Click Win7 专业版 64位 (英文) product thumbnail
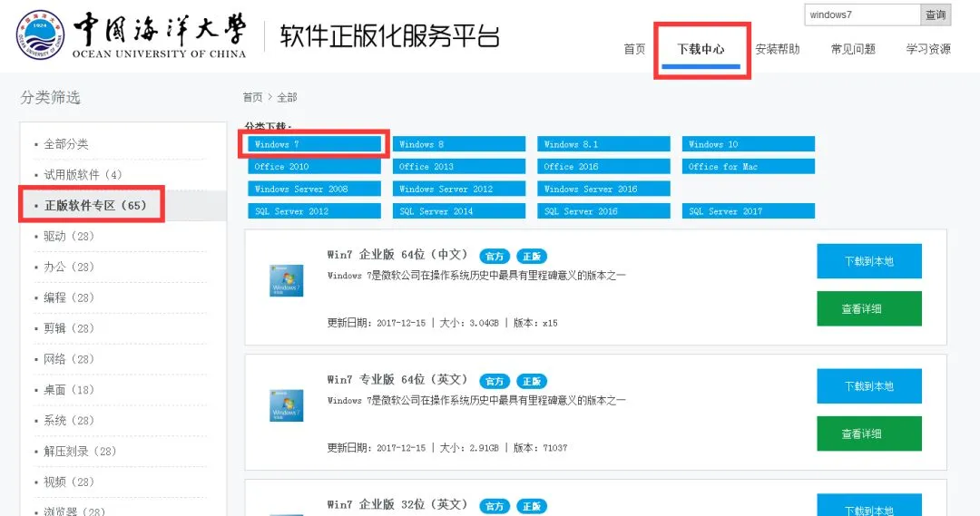Screen dimensions: 980x516 [286, 405]
